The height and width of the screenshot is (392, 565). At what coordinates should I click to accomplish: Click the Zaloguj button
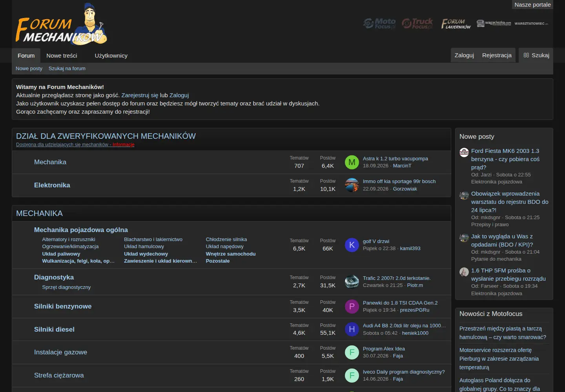(x=464, y=55)
